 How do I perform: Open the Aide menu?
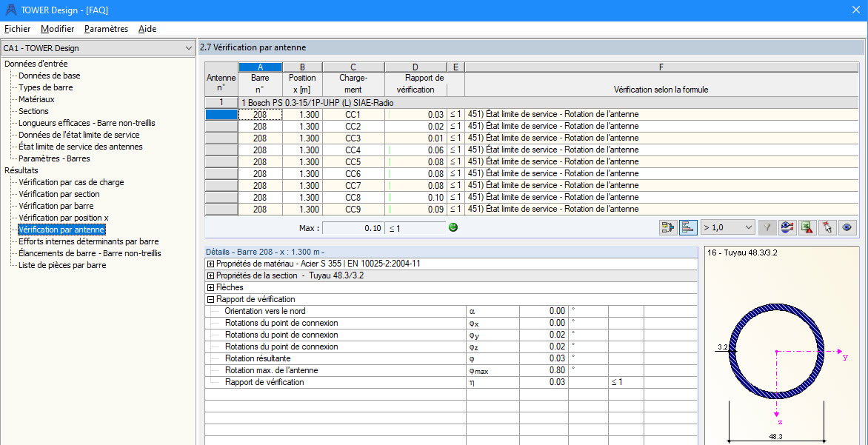click(x=147, y=29)
